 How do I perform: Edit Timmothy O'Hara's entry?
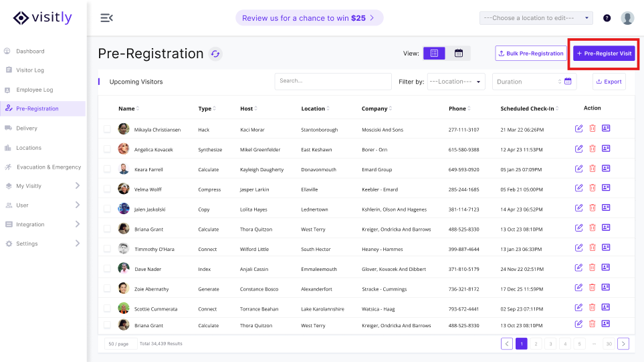pos(578,248)
